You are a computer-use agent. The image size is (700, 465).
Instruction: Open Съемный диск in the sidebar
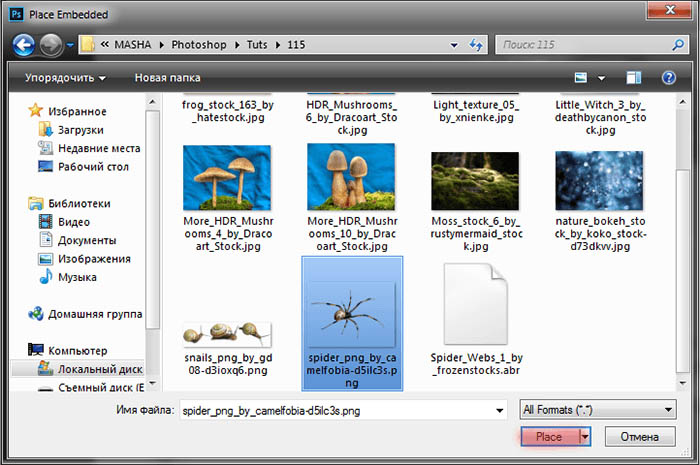point(101,387)
